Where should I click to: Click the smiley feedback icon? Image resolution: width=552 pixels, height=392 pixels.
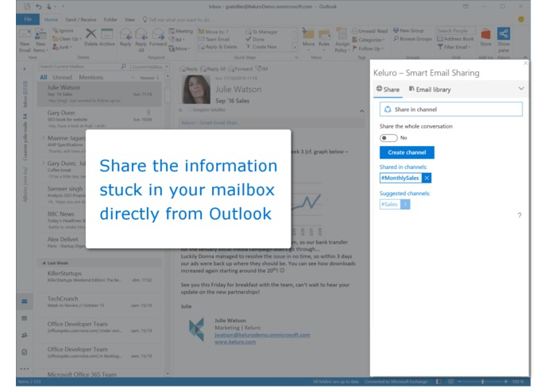point(521,19)
